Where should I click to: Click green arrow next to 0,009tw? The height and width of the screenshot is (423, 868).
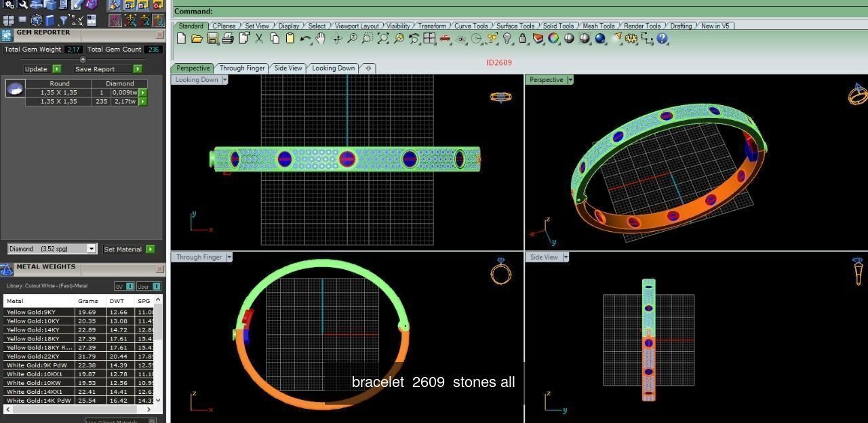[x=142, y=92]
